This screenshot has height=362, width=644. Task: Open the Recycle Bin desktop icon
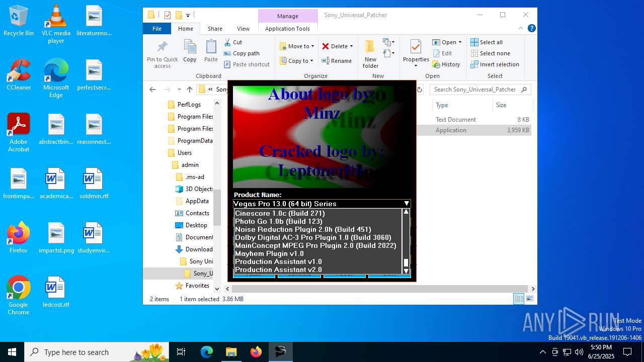click(19, 21)
